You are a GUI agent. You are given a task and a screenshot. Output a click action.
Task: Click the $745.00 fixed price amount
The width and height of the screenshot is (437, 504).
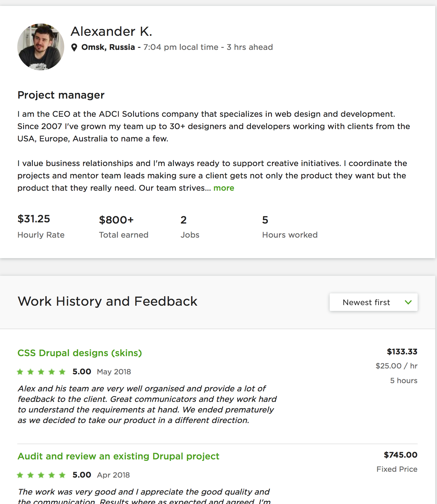[x=400, y=455]
